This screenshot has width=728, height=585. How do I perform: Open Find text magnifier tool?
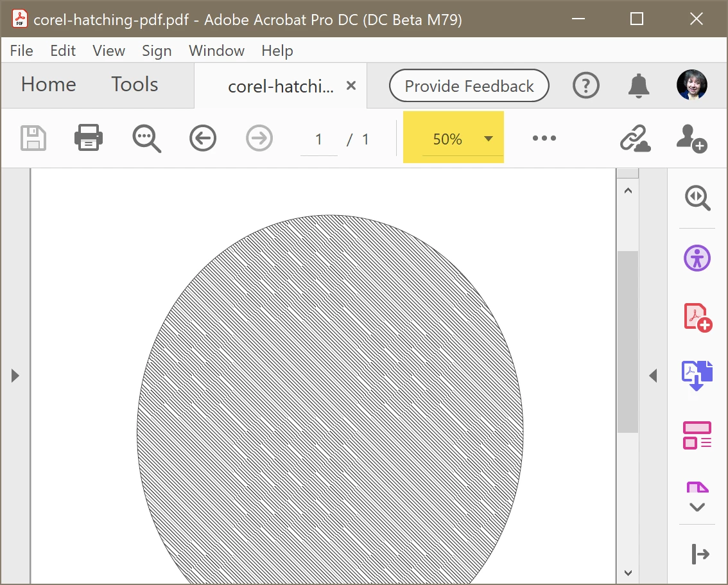pos(147,138)
